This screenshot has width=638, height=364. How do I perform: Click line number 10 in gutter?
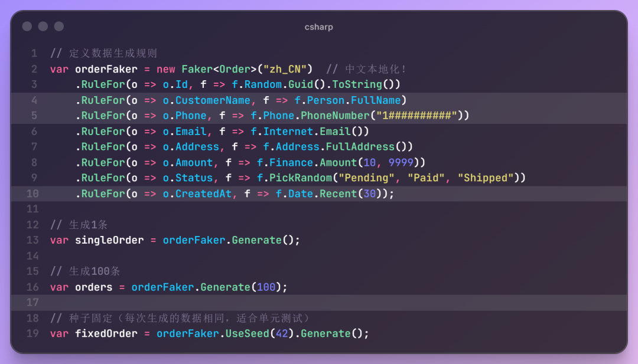click(x=32, y=194)
